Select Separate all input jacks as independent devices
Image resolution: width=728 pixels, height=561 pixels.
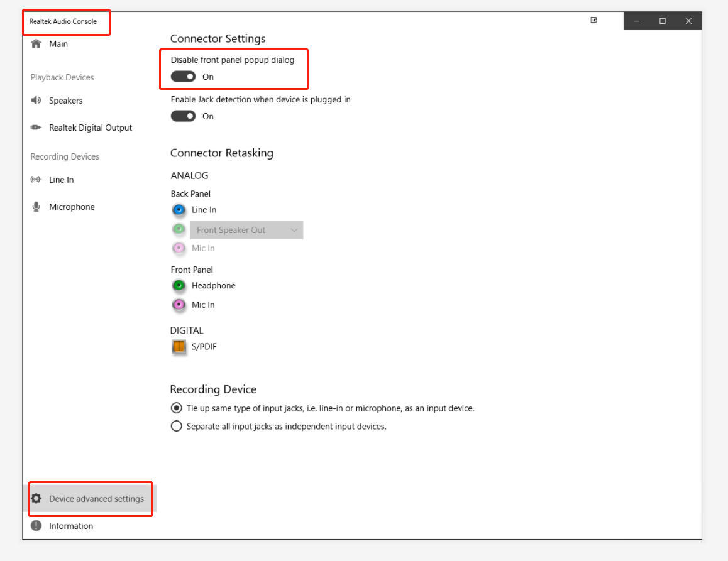tap(177, 426)
